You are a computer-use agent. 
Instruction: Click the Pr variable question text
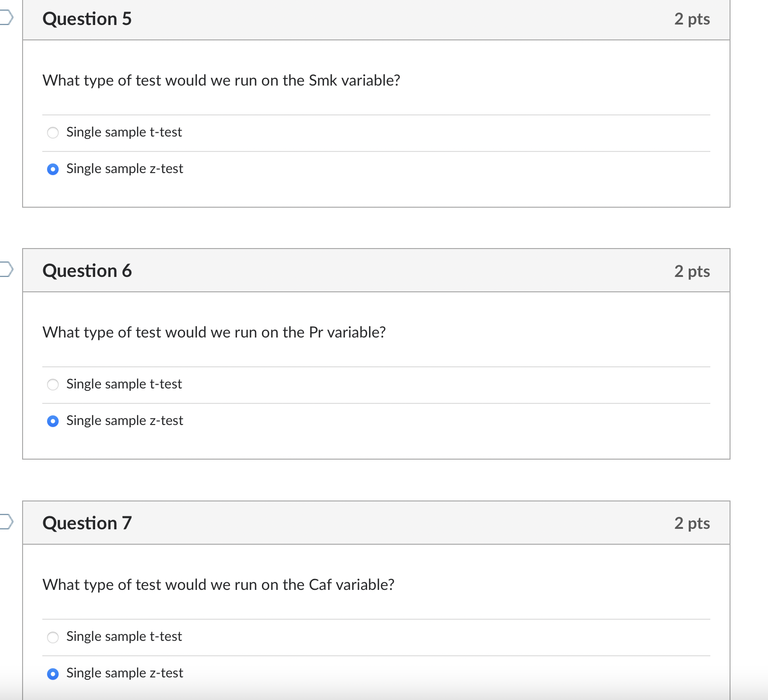[x=214, y=332]
